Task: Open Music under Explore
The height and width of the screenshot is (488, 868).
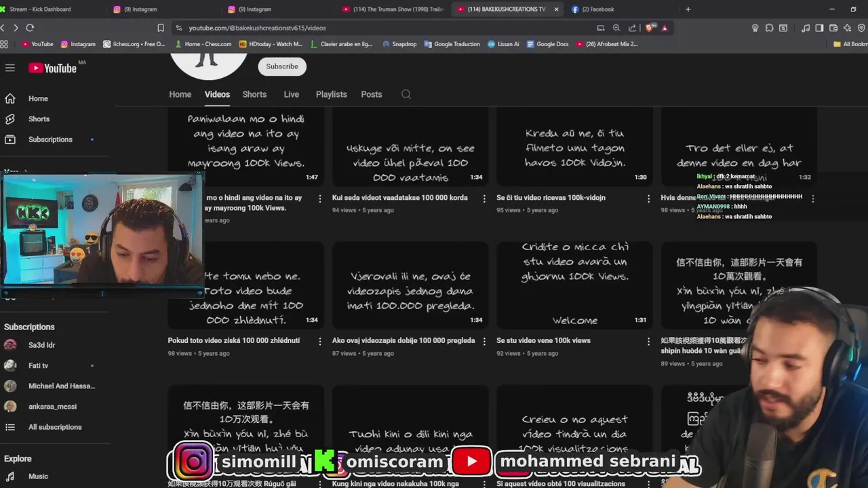Action: point(55,476)
